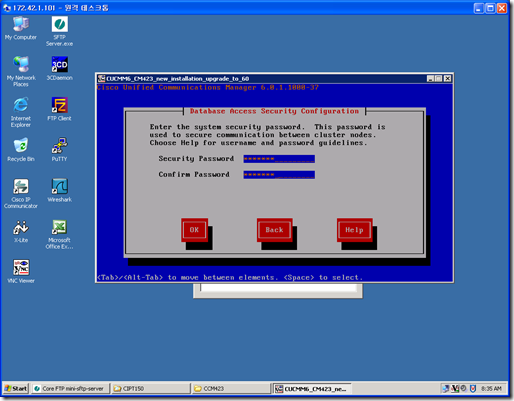This screenshot has height=401, width=514.
Task: Switch to Core FTP mini-sftp-server taskbar item
Action: coord(70,388)
